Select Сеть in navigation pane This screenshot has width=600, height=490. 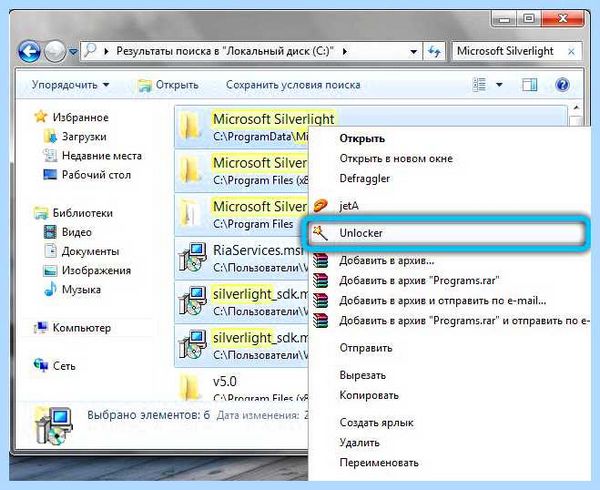64,366
